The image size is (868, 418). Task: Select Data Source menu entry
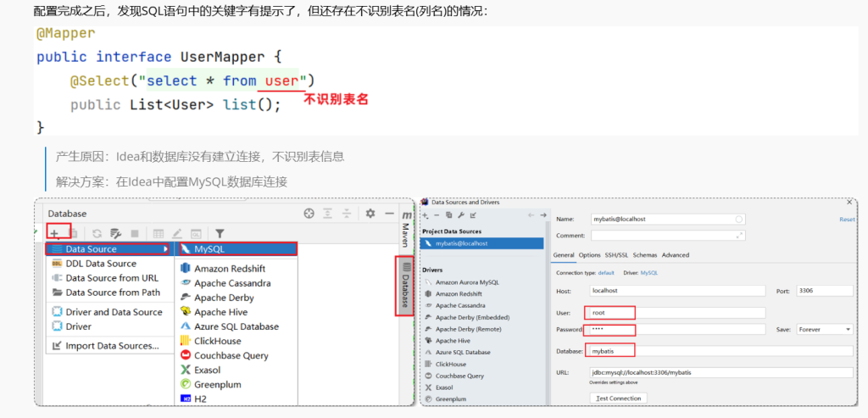pos(108,249)
